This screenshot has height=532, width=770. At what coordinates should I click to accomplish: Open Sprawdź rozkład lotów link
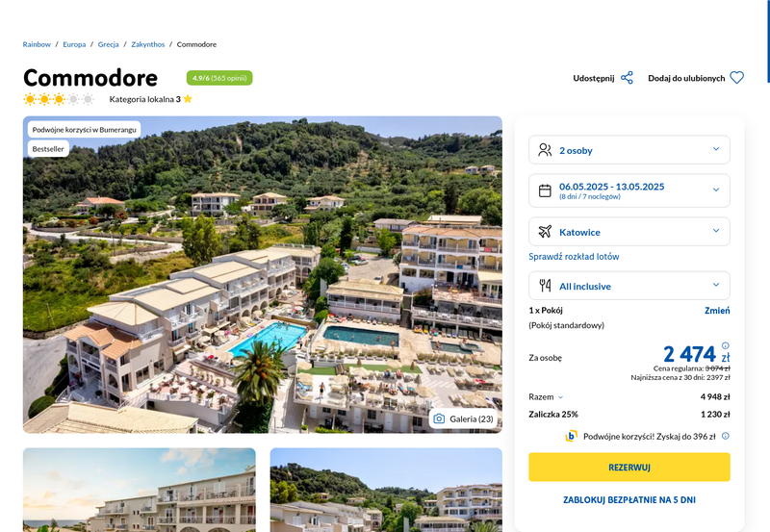(574, 256)
